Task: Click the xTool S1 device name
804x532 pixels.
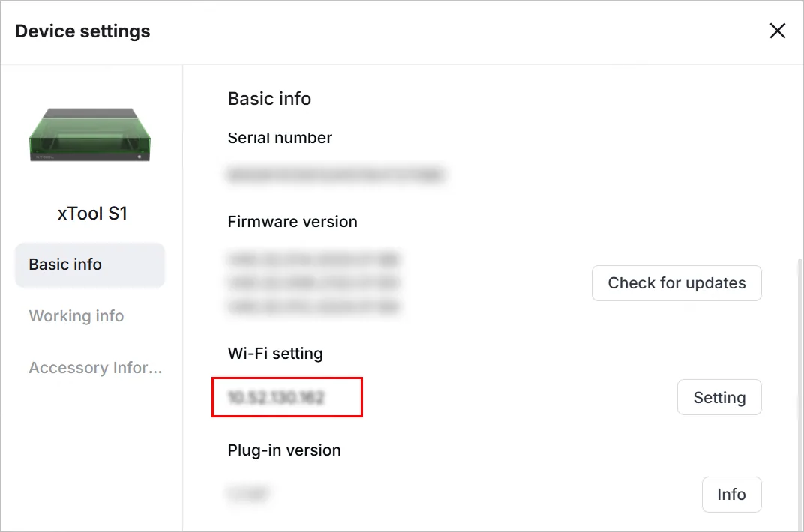Action: click(92, 214)
